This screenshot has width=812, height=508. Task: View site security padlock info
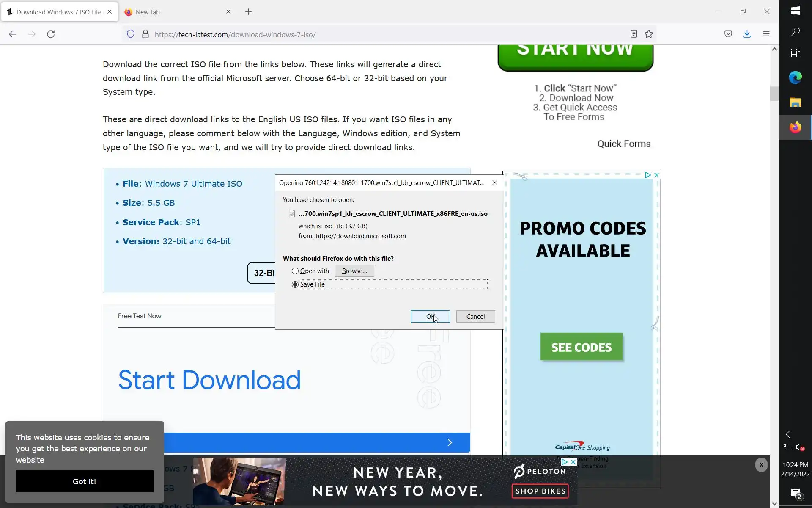point(145,34)
